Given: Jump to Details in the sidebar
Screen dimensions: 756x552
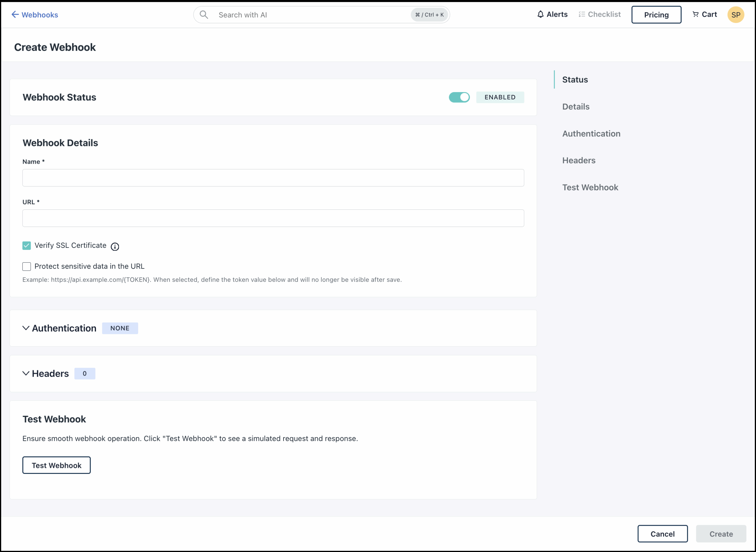Looking at the screenshot, I should pos(576,107).
